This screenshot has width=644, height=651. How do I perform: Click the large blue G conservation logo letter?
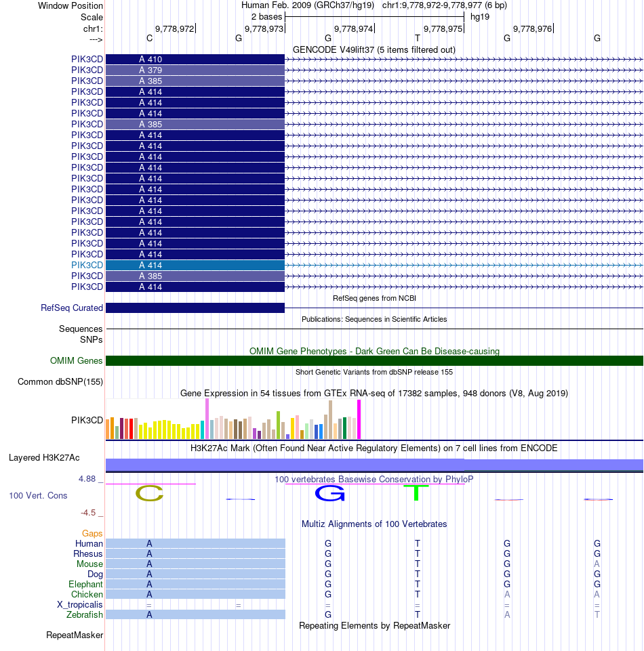(330, 493)
